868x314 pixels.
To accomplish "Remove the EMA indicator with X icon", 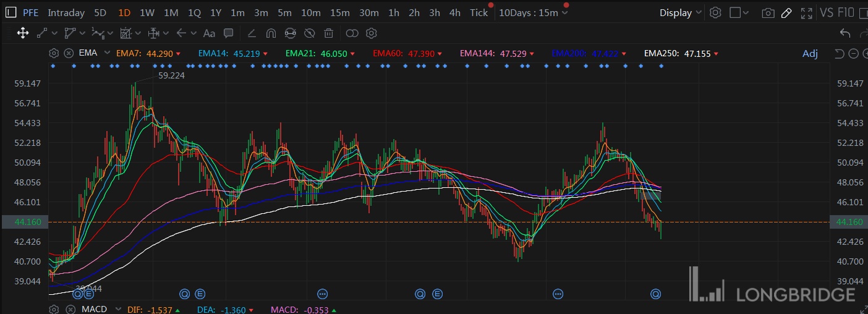I will tap(69, 53).
